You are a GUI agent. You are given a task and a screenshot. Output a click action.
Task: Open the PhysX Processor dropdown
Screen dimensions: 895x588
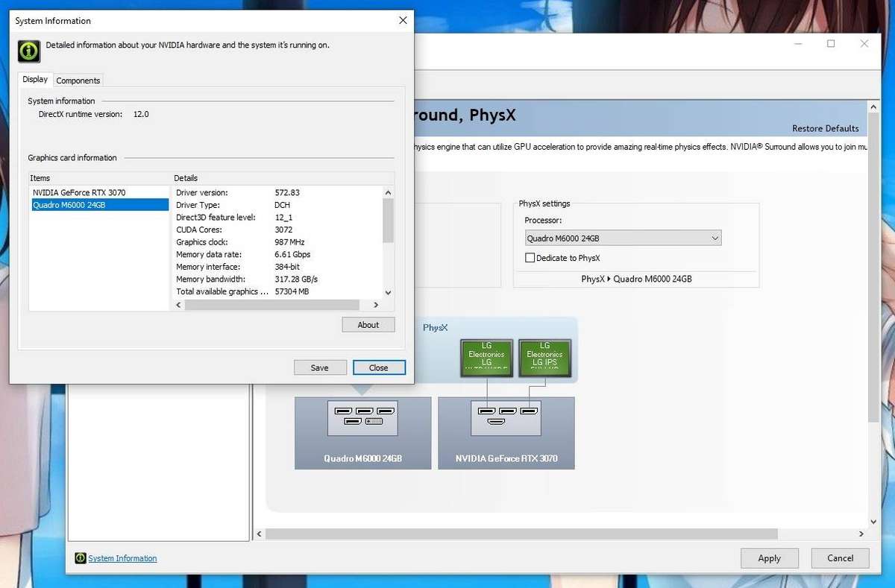tap(715, 237)
